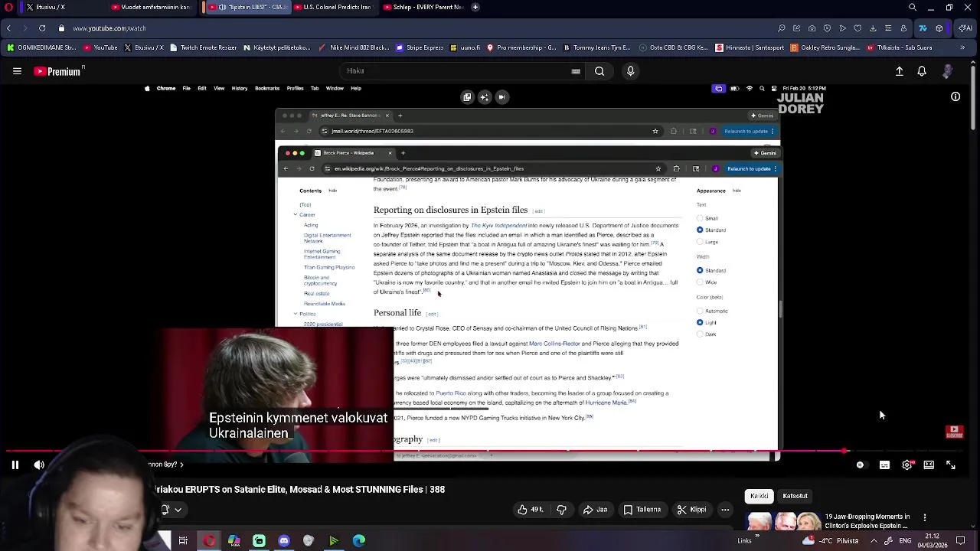Open the Opera menu logo
Viewport: 980px width, 551px height.
click(8, 7)
